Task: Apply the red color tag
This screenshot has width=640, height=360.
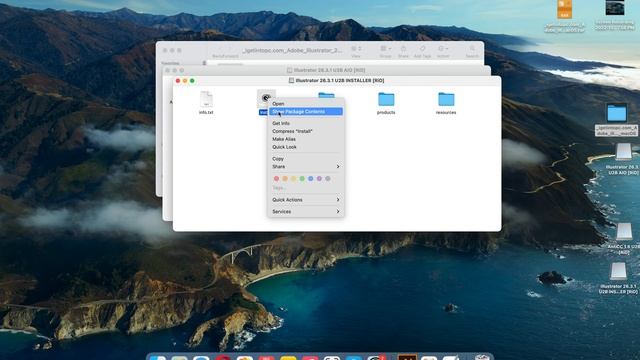Action: coord(276,178)
